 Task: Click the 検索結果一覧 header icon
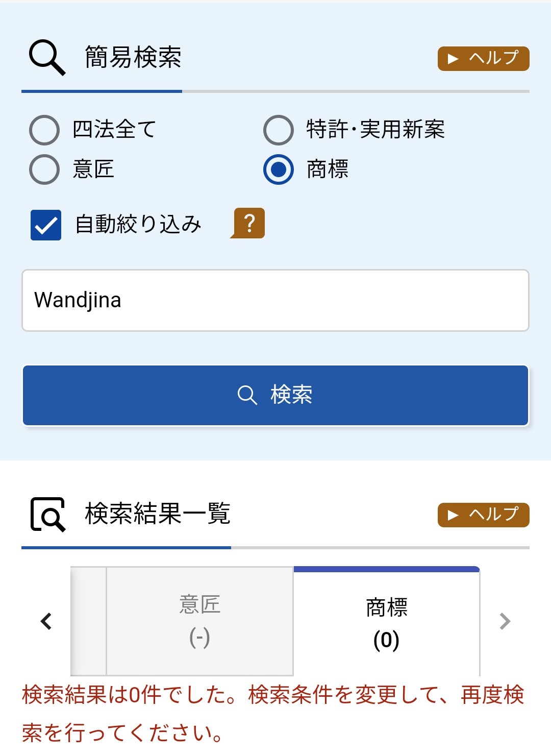(x=48, y=515)
